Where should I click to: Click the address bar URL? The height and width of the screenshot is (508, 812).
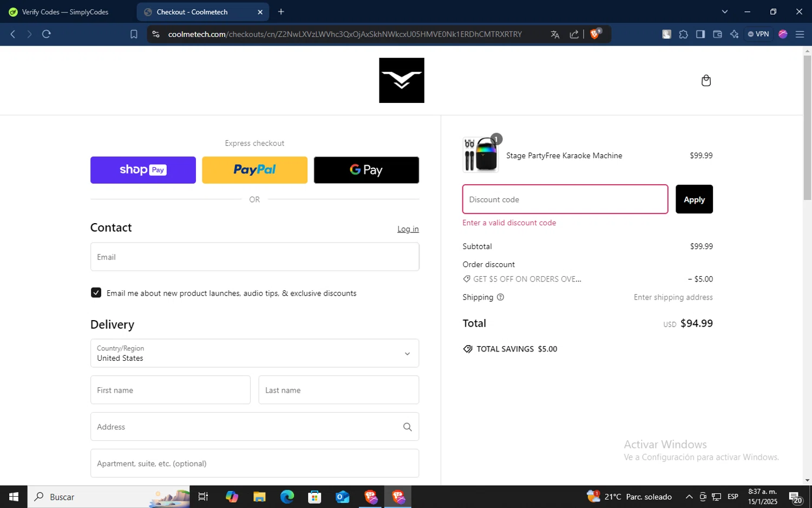(x=345, y=34)
